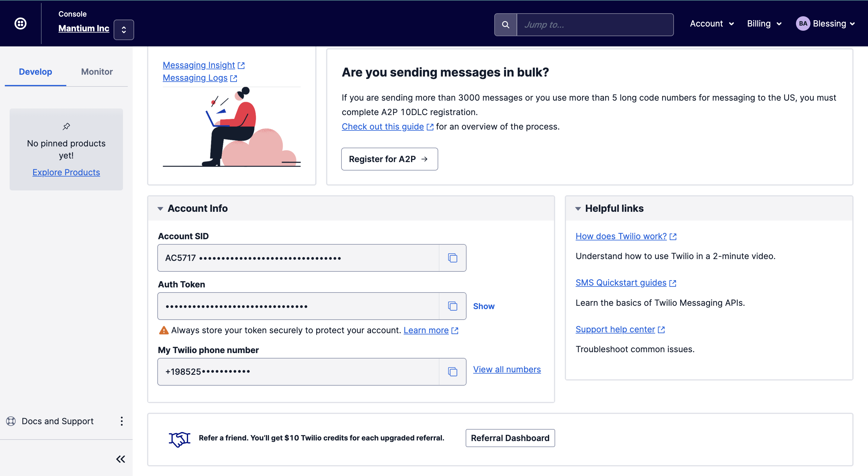Copy the Twilio phone number
Image resolution: width=868 pixels, height=476 pixels.
click(452, 372)
